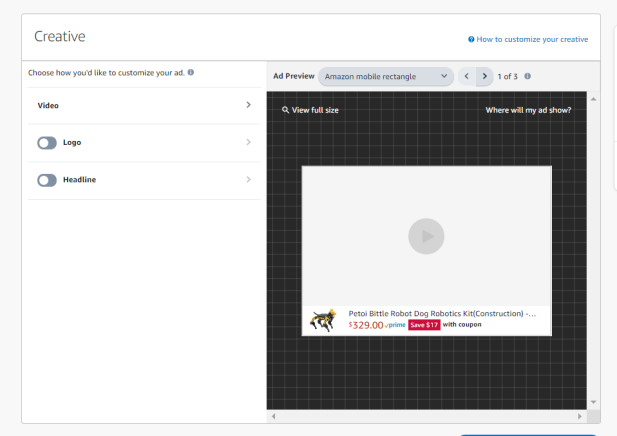
Task: Click Where will my ad show link
Action: [x=528, y=110]
